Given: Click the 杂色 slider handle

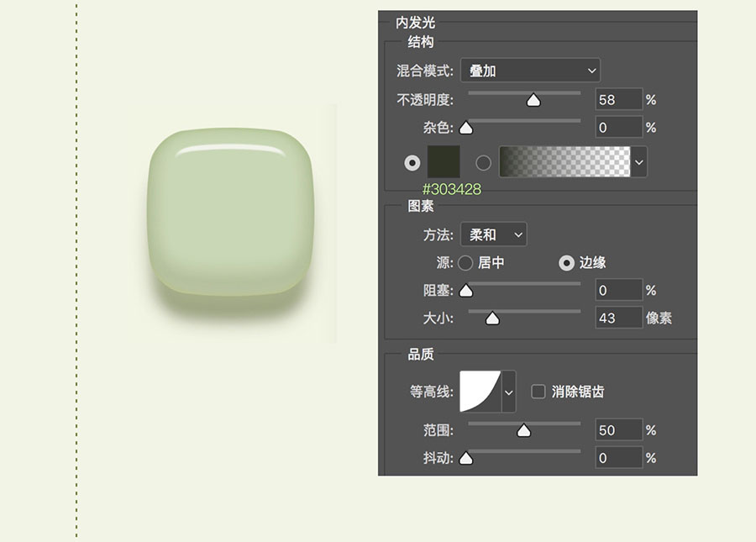Looking at the screenshot, I should click(465, 128).
